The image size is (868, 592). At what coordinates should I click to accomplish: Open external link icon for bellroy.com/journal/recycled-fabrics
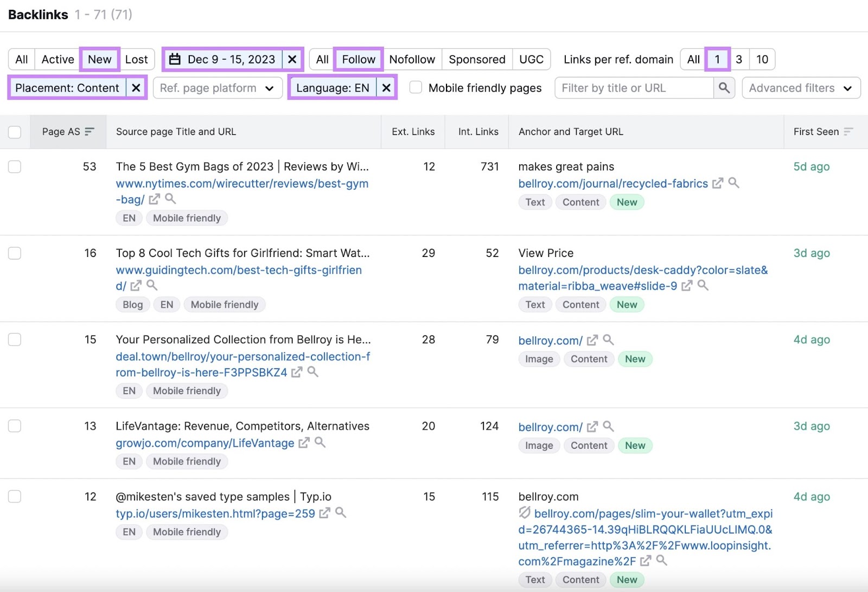[x=718, y=184]
